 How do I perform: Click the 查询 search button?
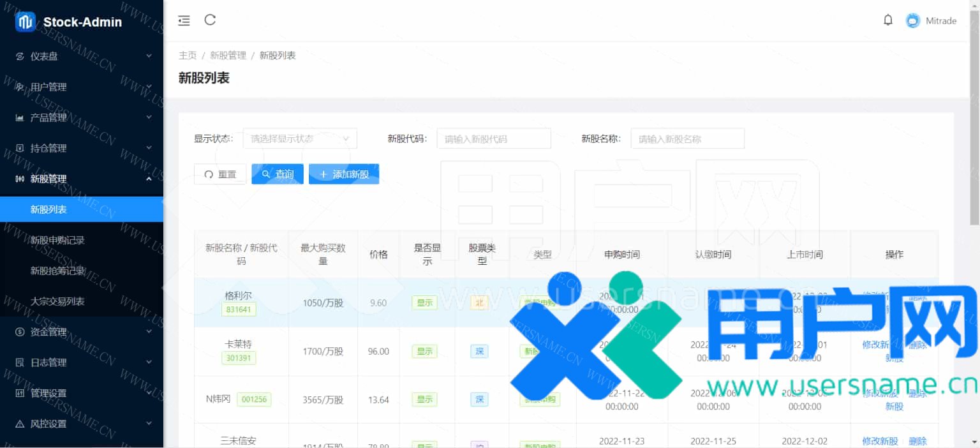coord(278,174)
